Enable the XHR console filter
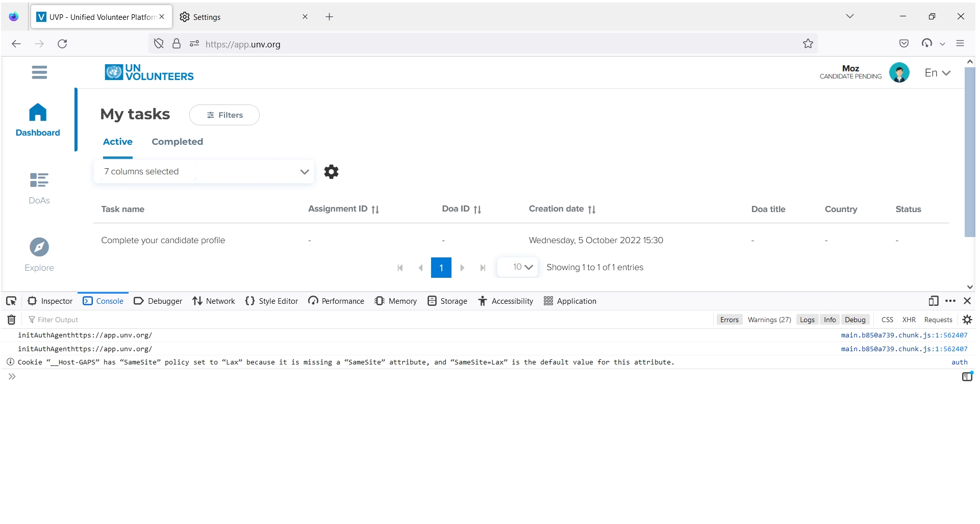Viewport: 980px width, 524px height. 910,320
